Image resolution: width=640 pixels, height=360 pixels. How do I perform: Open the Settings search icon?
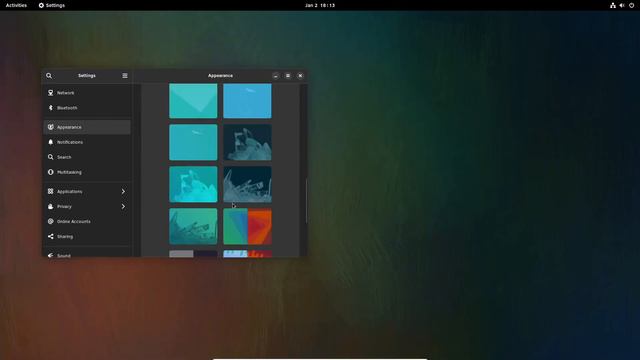click(x=49, y=76)
